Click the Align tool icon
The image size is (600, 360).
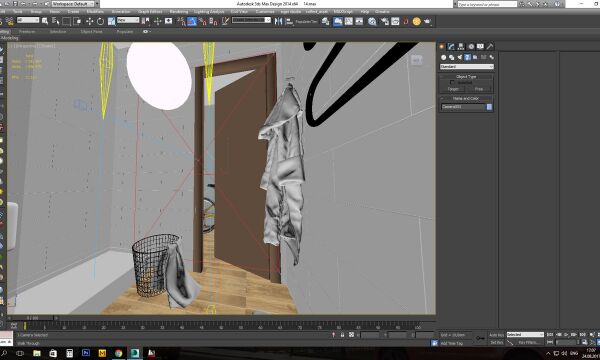289,21
